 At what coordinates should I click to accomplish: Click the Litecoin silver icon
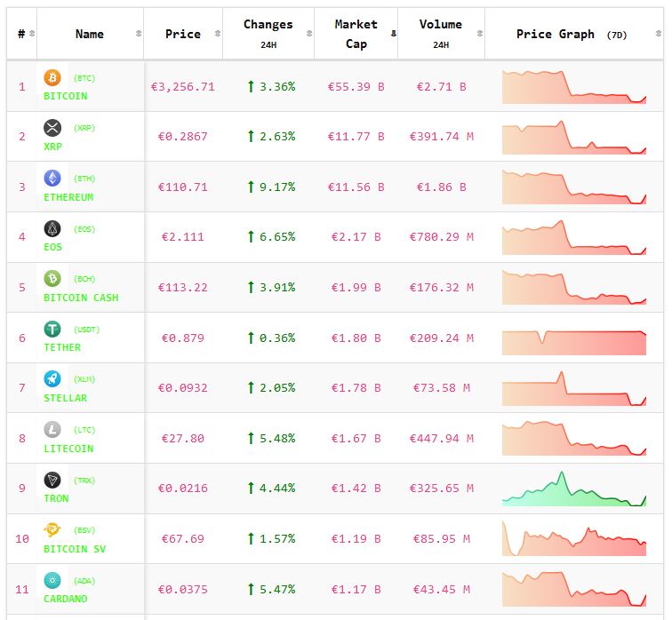[x=52, y=430]
